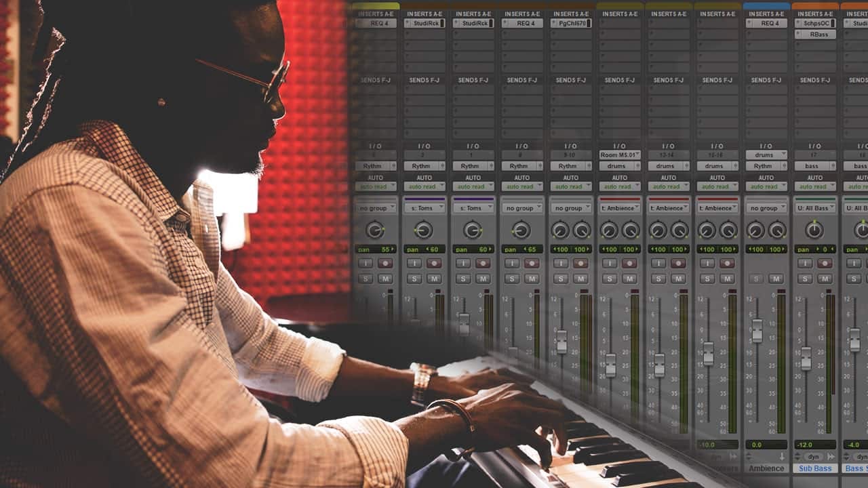
Task: Click the Ambience track volume fader
Action: tap(757, 330)
